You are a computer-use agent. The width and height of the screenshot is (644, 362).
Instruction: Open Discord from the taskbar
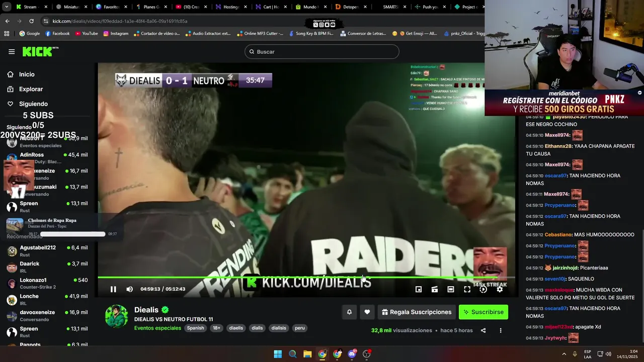(x=352, y=354)
